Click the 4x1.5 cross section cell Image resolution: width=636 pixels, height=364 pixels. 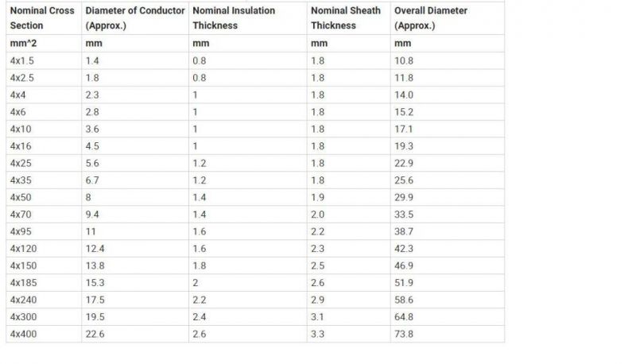(44, 61)
